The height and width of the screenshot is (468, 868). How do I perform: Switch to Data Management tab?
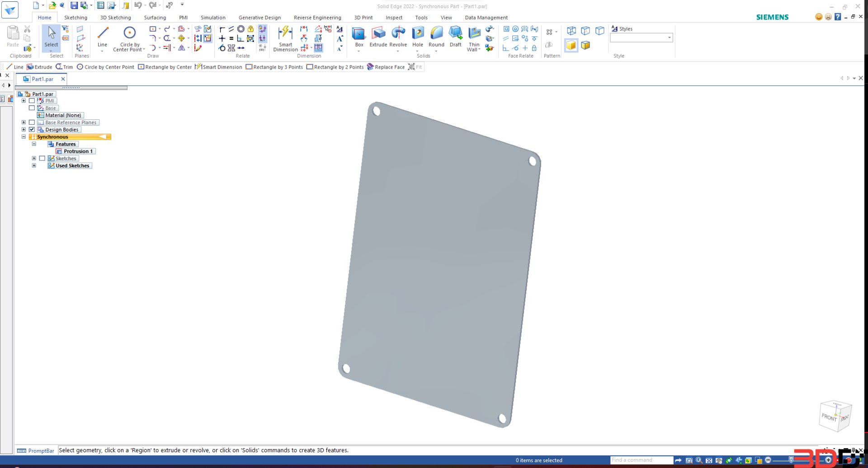[486, 18]
